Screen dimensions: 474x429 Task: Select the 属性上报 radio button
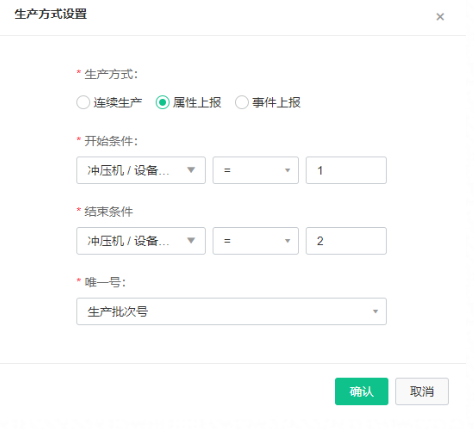click(x=163, y=102)
